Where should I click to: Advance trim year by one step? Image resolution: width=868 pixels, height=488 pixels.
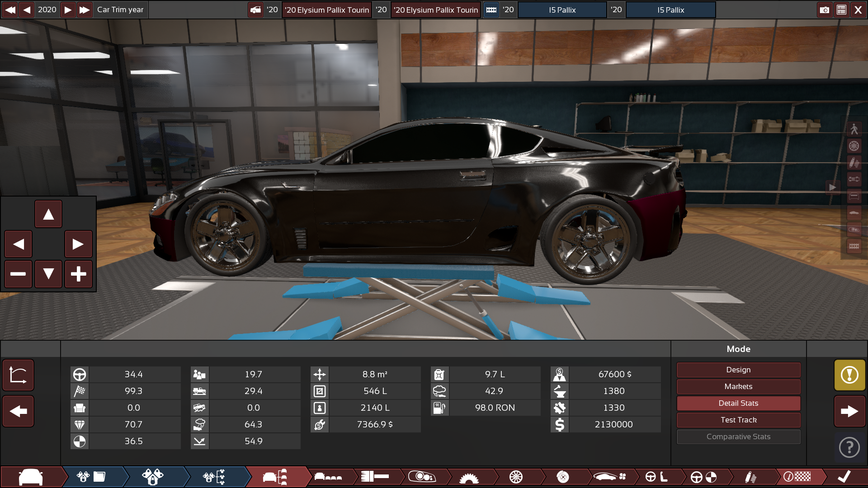point(68,9)
